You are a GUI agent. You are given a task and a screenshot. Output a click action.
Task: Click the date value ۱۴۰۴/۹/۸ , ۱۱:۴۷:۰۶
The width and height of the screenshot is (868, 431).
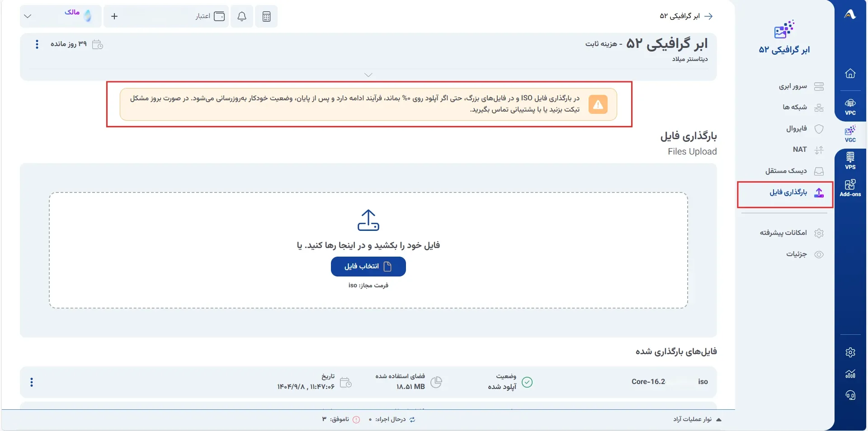(306, 387)
